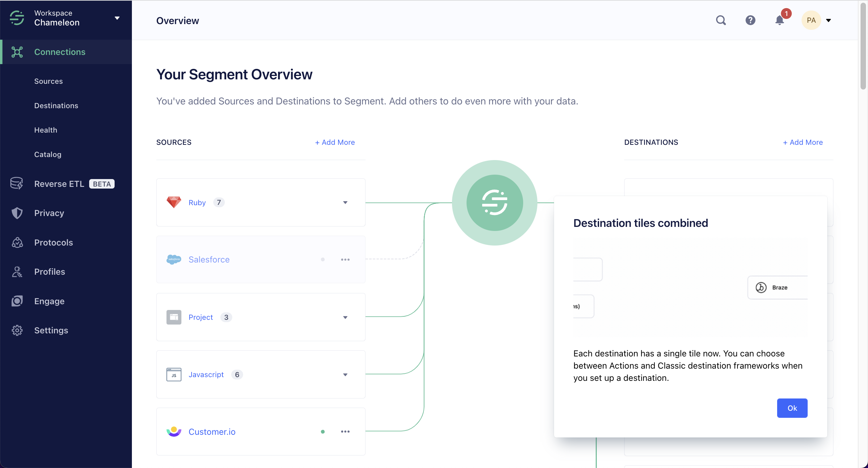Viewport: 868px width, 468px height.
Task: Click the Customer.io green status dot
Action: (x=323, y=432)
